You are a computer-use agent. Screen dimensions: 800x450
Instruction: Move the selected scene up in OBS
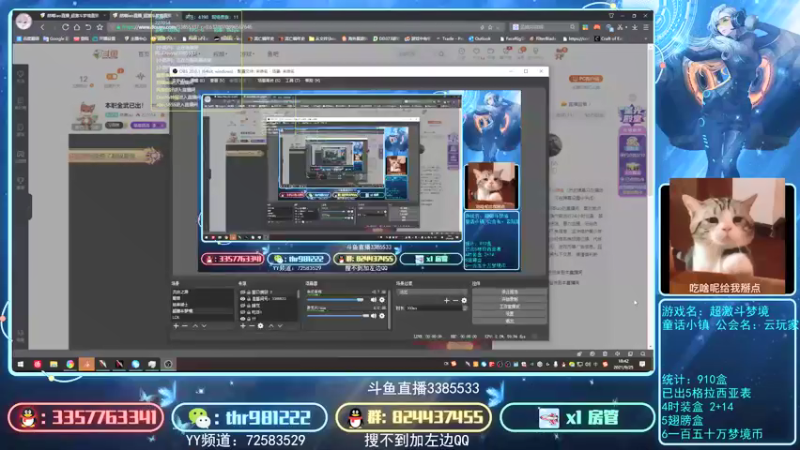(x=195, y=326)
